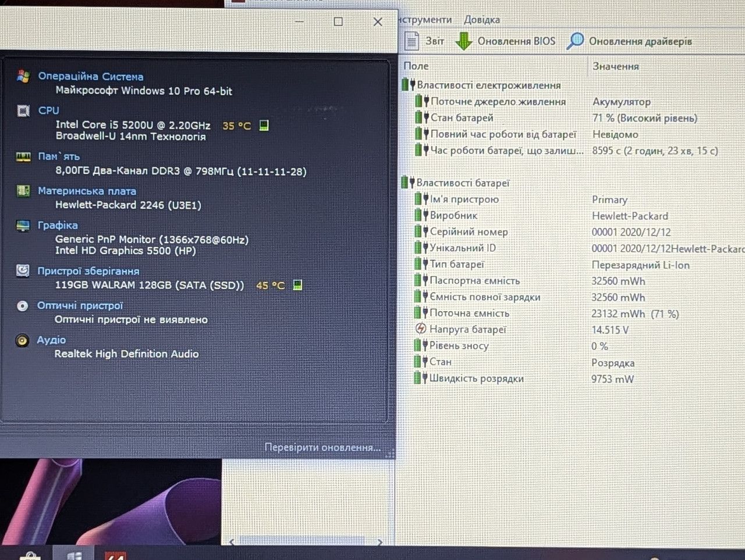Click the text Майкрософт Windows 10 Pro 64-bit
The width and height of the screenshot is (745, 560).
[x=144, y=91]
